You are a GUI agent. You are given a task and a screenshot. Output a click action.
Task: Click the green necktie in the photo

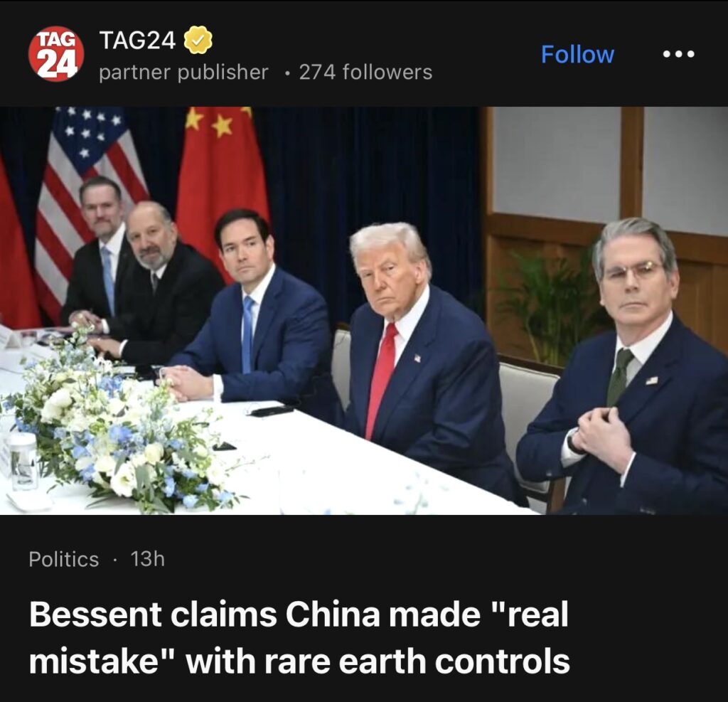[x=620, y=377]
